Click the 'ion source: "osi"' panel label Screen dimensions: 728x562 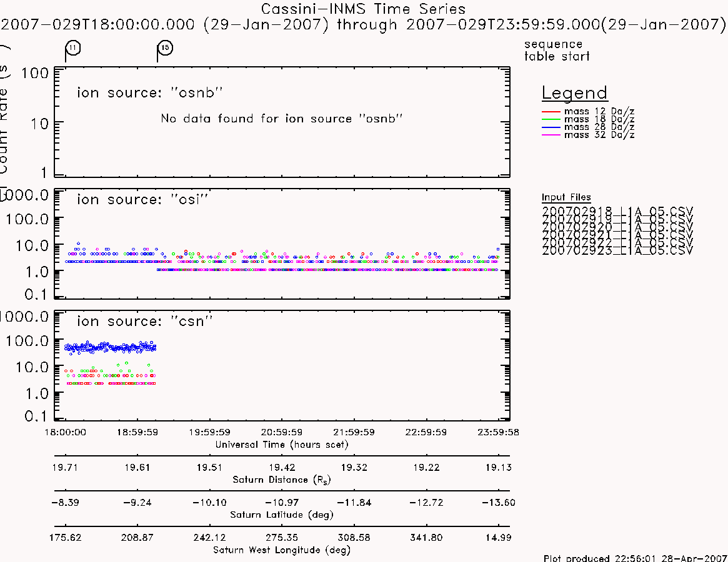pyautogui.click(x=142, y=199)
